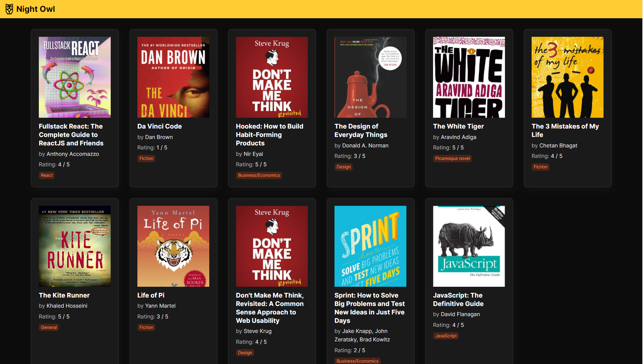Select Business/Economics tag under Sprint
Screen dimensions: 643x364
[357, 361]
